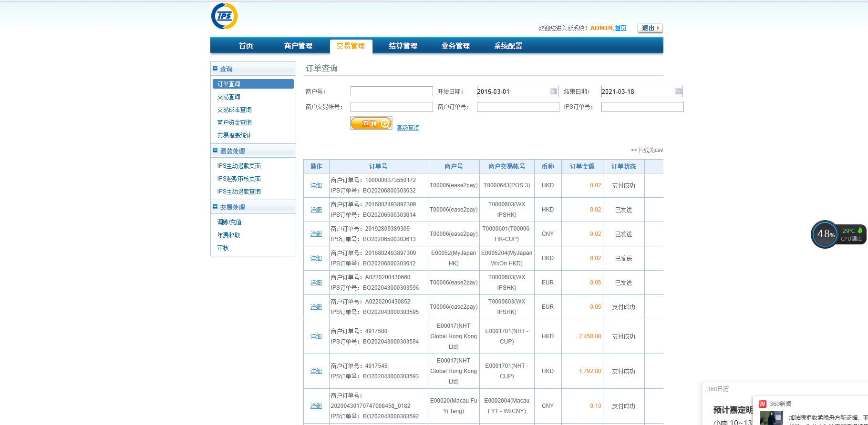Open 详细 for order BO202043000303595
868x425 pixels.
tap(316, 307)
